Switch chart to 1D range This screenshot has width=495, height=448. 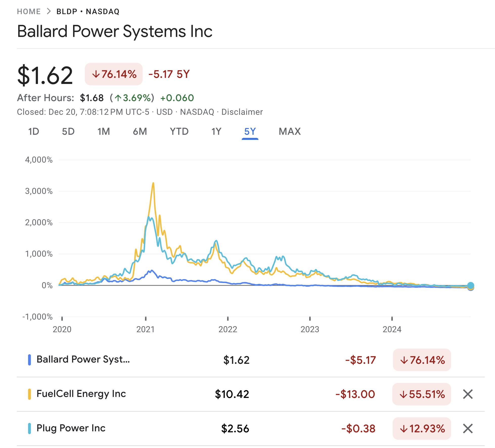click(34, 131)
